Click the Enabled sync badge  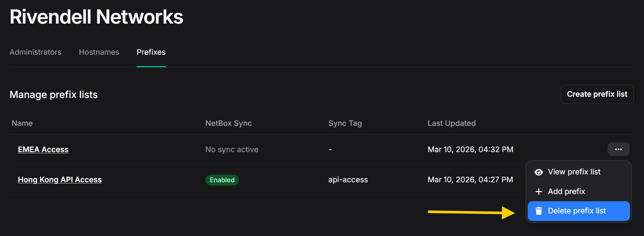click(222, 180)
